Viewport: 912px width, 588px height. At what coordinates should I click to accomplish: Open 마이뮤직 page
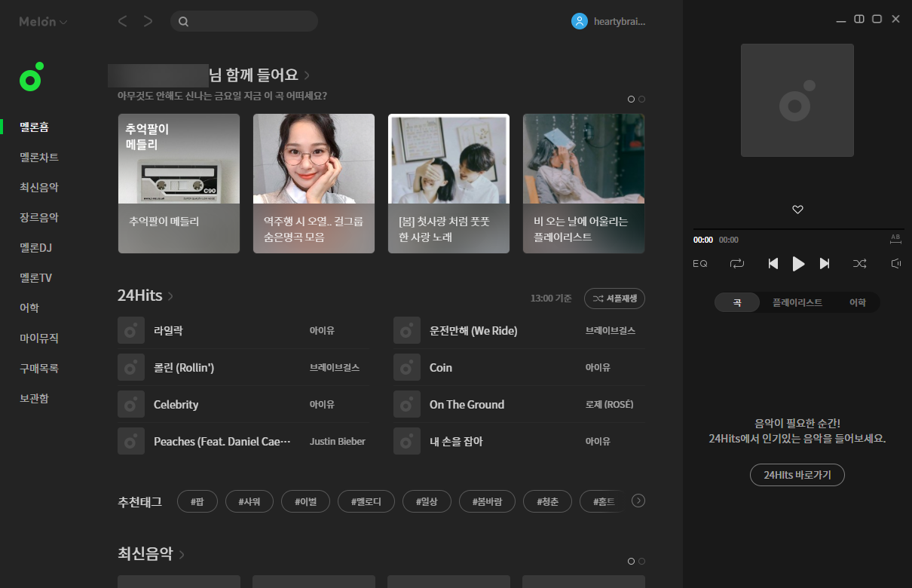(x=39, y=338)
